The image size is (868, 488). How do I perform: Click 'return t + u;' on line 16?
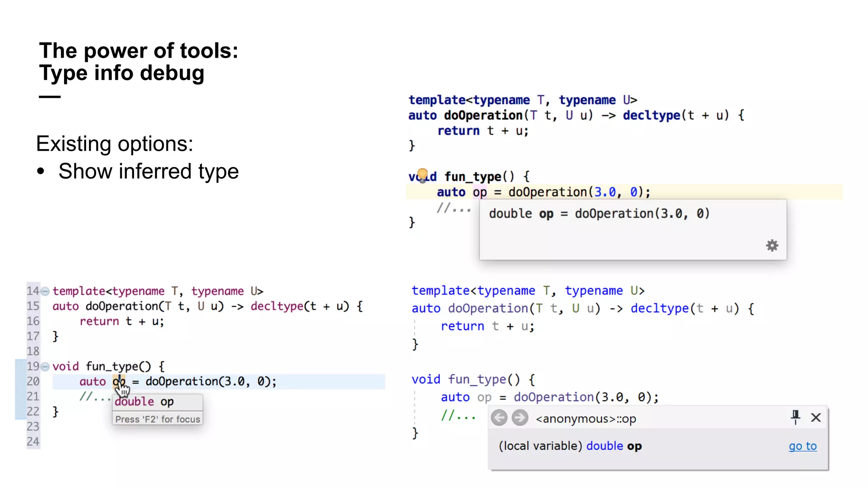122,322
